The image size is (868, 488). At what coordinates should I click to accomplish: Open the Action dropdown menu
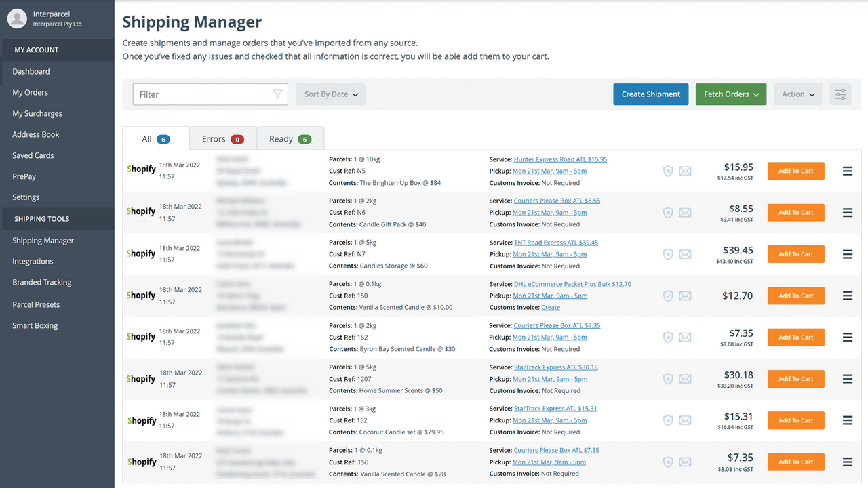tap(797, 94)
